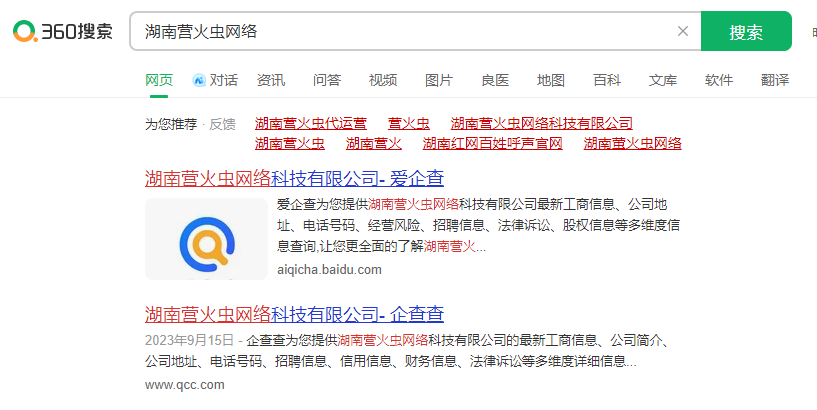The height and width of the screenshot is (410, 817).
Task: Click the 反馈 feedback link
Action: 222,124
